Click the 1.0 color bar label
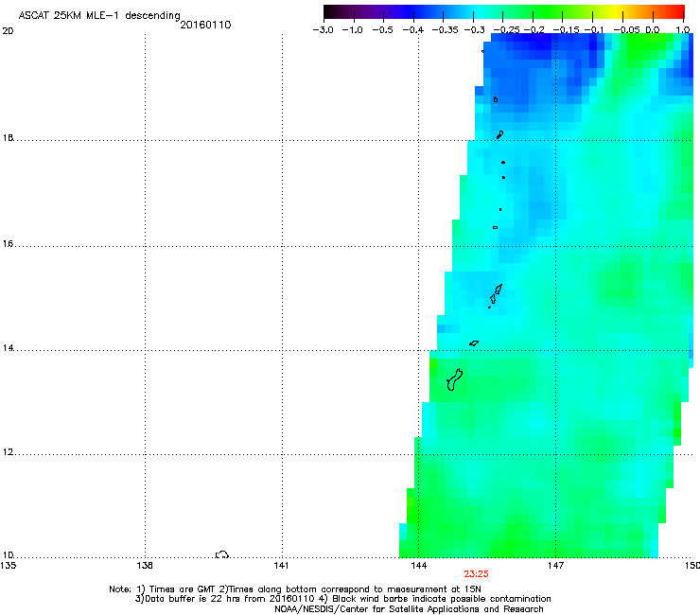 683,30
